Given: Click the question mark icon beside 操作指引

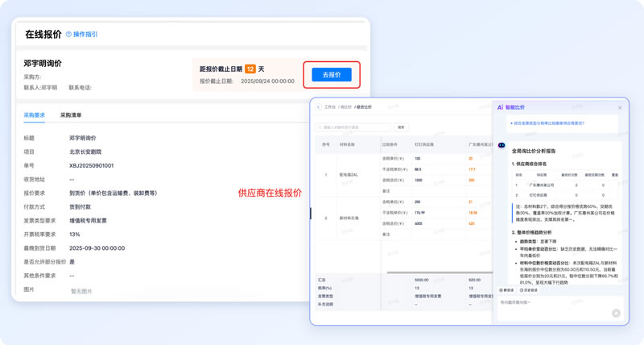Looking at the screenshot, I should click(x=68, y=35).
